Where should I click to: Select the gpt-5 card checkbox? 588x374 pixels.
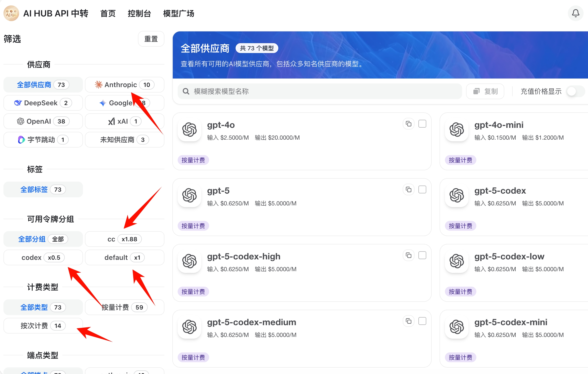tap(422, 190)
